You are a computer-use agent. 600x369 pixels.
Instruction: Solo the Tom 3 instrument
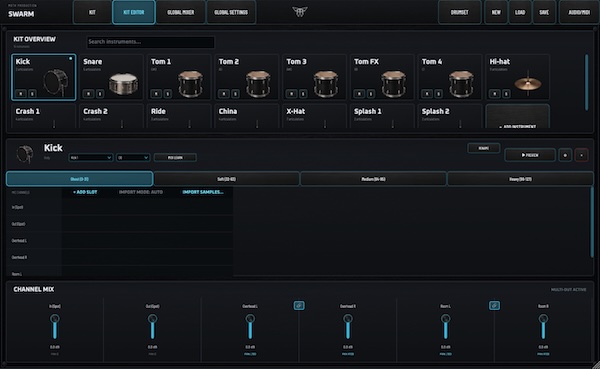point(303,93)
